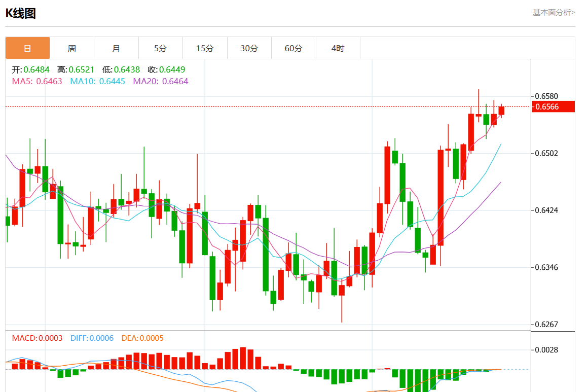This screenshot has height=392, width=588.
Task: Click the MA5: 0.6463 legend
Action: (36, 81)
